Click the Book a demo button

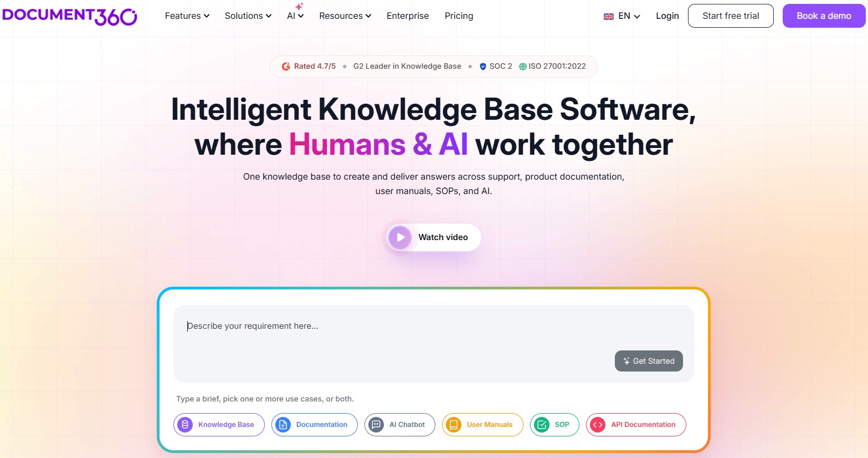[x=824, y=16]
